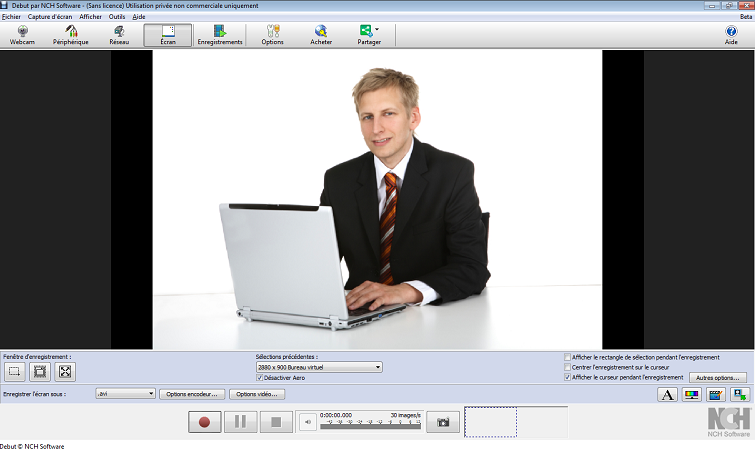Open the color adjustments tool
Image resolution: width=755 pixels, height=451 pixels.
point(691,395)
